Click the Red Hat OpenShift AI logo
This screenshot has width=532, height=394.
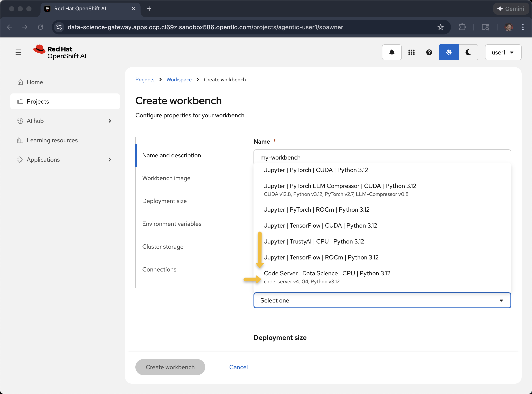[59, 52]
